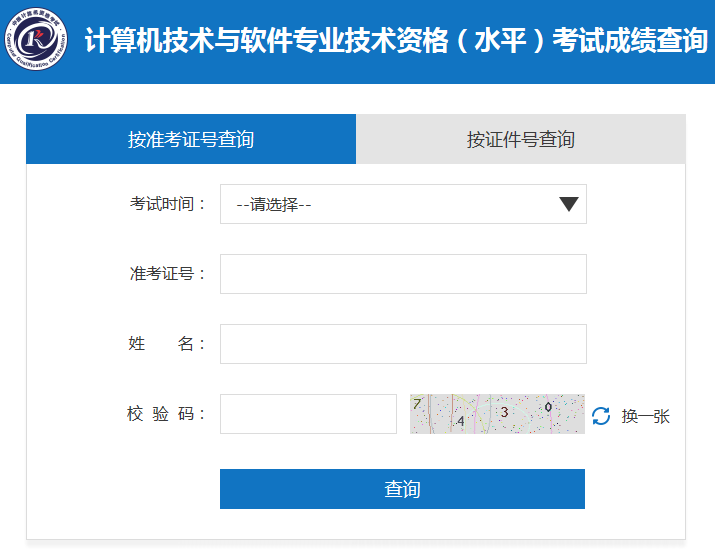Select the 按准考证号查询 tab
This screenshot has width=715, height=557.
[191, 139]
